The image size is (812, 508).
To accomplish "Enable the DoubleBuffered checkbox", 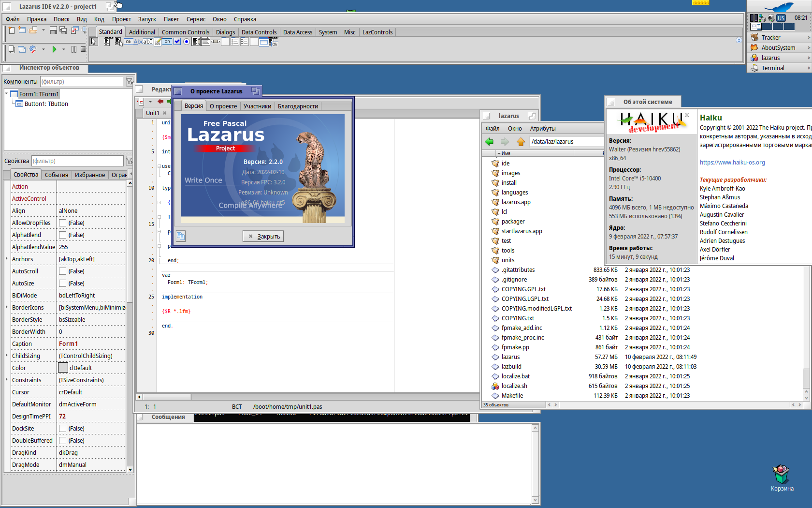I will (63, 441).
